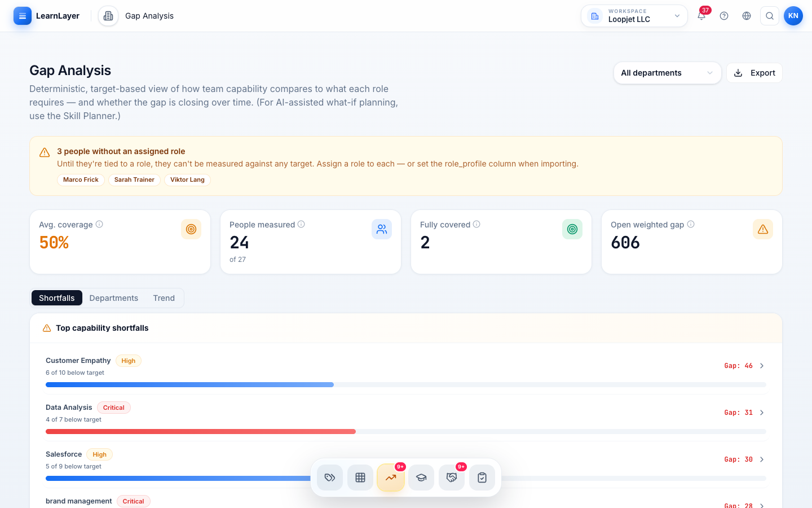Open the All departments dropdown
The width and height of the screenshot is (812, 508).
point(668,73)
